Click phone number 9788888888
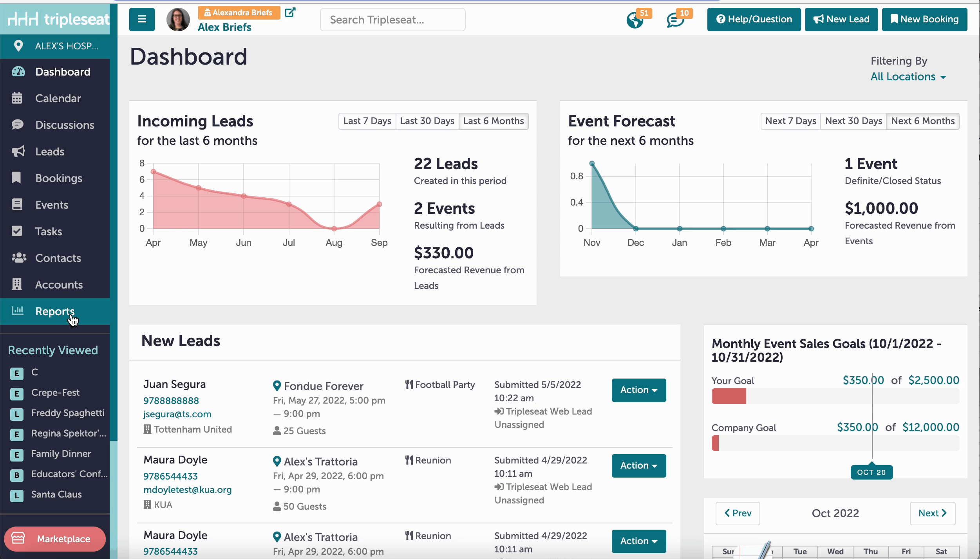The image size is (980, 559). (171, 400)
